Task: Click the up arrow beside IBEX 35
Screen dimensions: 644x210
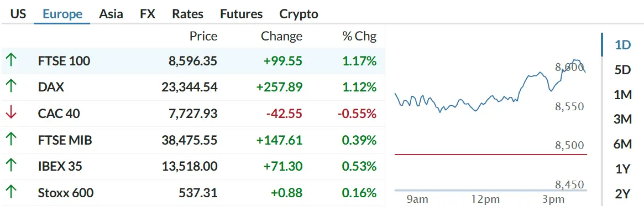Action: 11,166
